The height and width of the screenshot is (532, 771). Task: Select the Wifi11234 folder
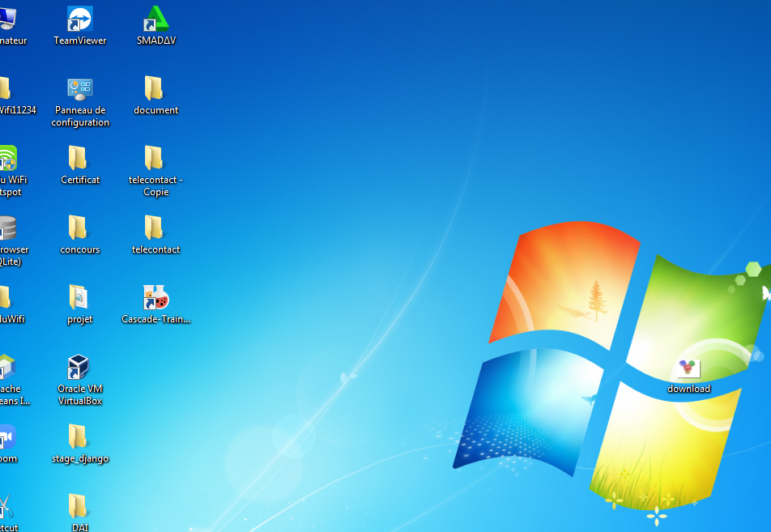point(5,89)
